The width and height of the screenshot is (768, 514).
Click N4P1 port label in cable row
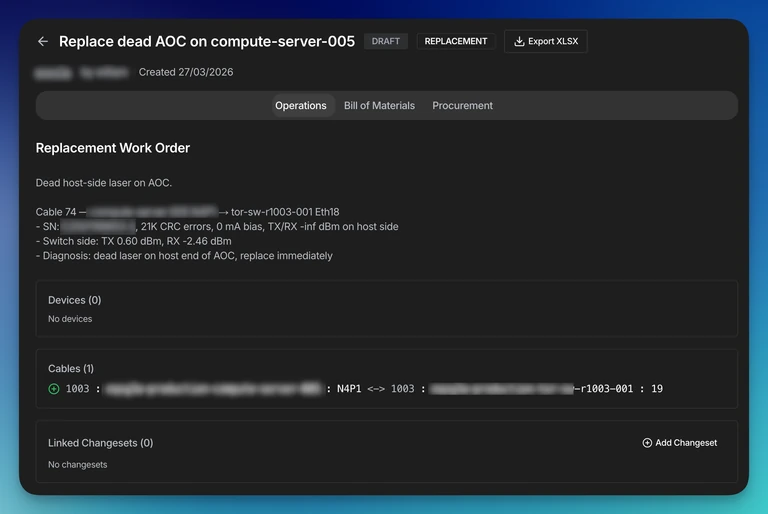pos(349,389)
